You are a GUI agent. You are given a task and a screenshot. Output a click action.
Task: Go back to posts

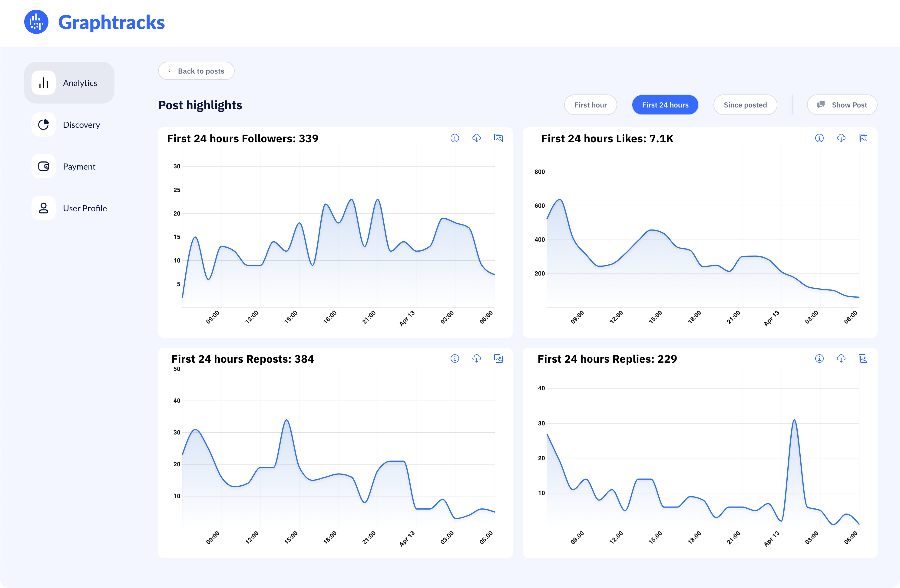click(x=196, y=71)
